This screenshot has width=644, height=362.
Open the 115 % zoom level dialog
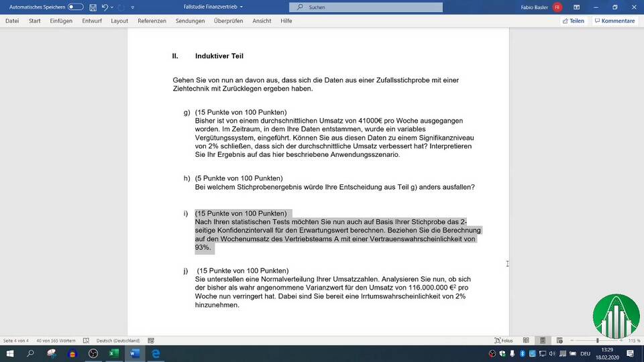(634, 341)
